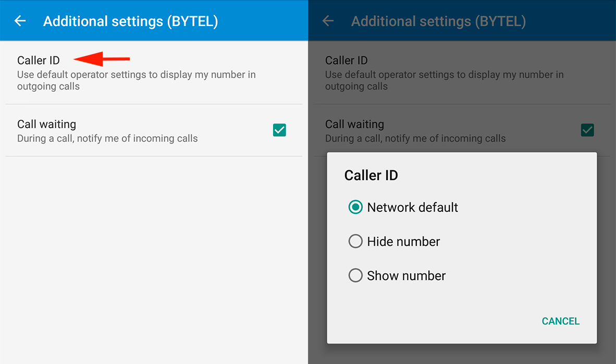616x364 pixels.
Task: Tap the undimmed Call waiting setting label
Action: (46, 124)
